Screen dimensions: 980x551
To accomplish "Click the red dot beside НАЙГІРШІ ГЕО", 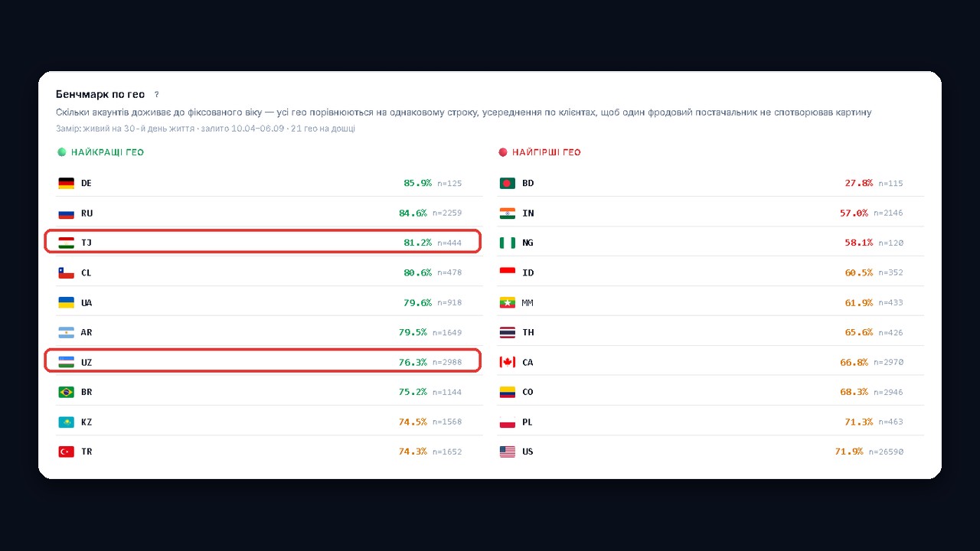I will coord(503,152).
